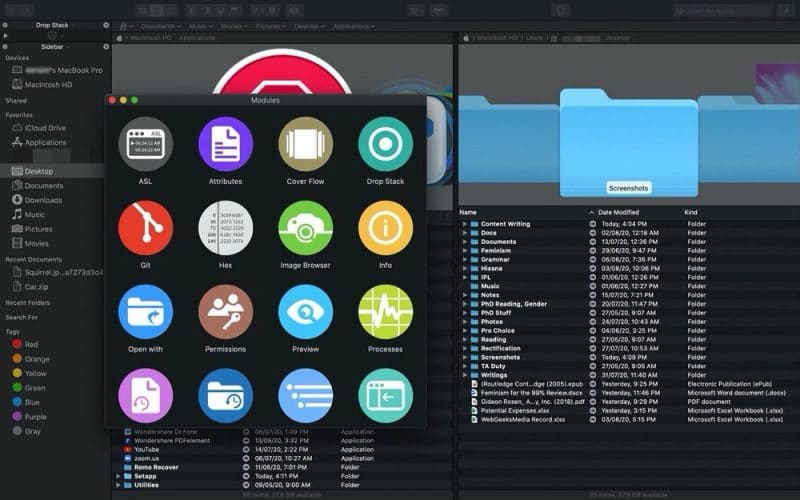
Task: Sort the list by Kind column
Action: click(x=691, y=212)
